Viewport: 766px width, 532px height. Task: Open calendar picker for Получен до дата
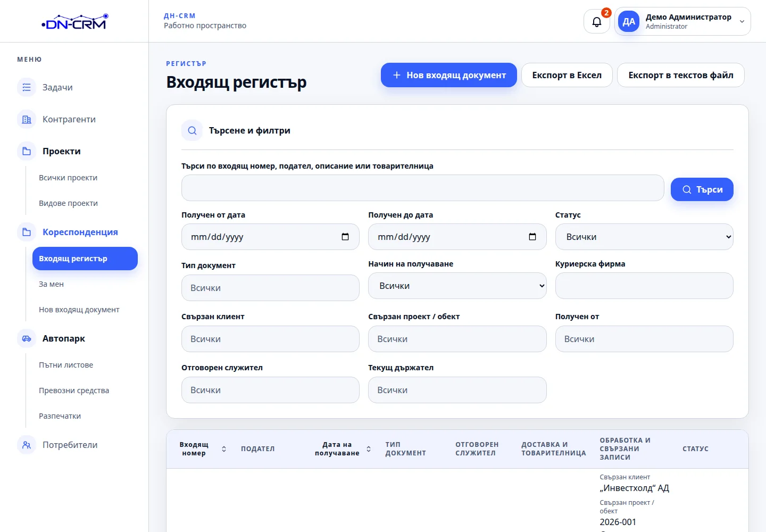(532, 237)
